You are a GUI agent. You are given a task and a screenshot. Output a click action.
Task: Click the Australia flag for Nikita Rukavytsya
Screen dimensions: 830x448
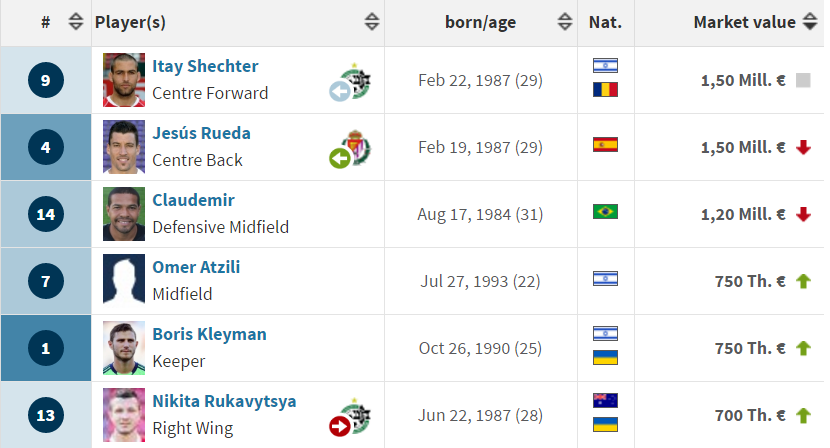(605, 400)
